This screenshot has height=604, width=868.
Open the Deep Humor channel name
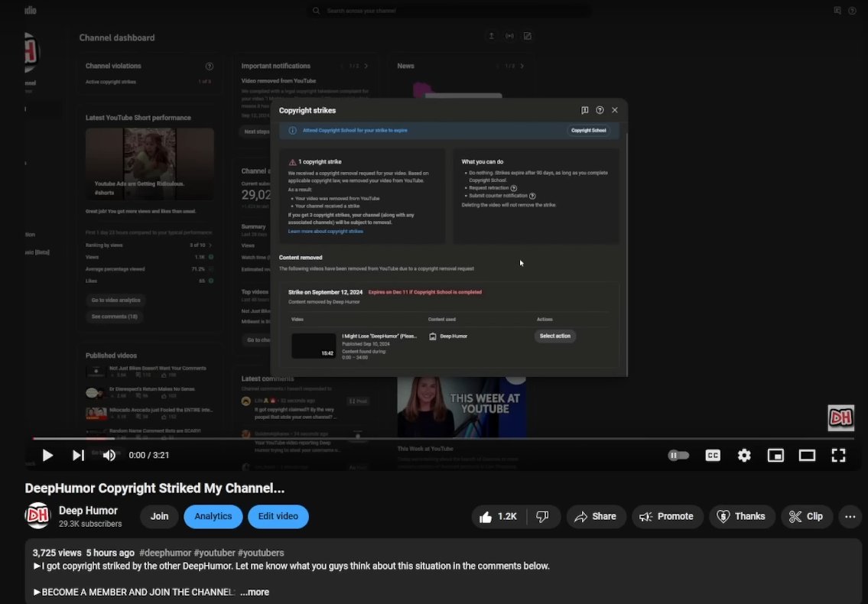(x=88, y=511)
